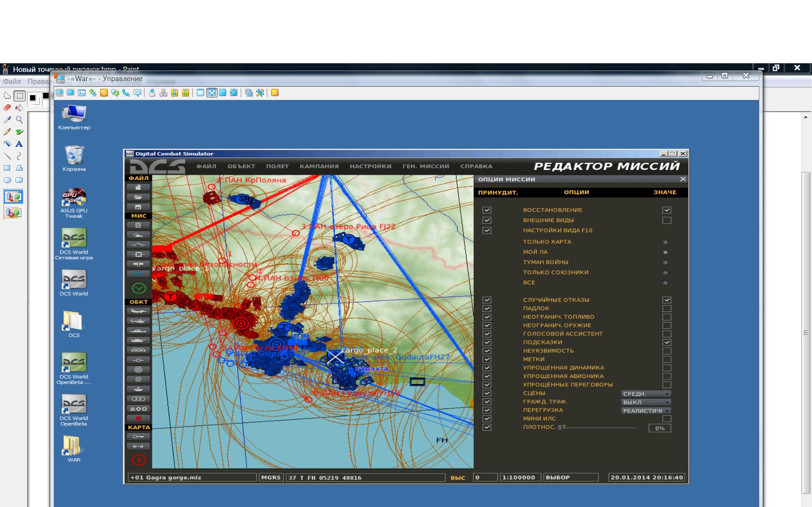Open ASUS GPU Tweak desktop shortcut

coord(74,203)
